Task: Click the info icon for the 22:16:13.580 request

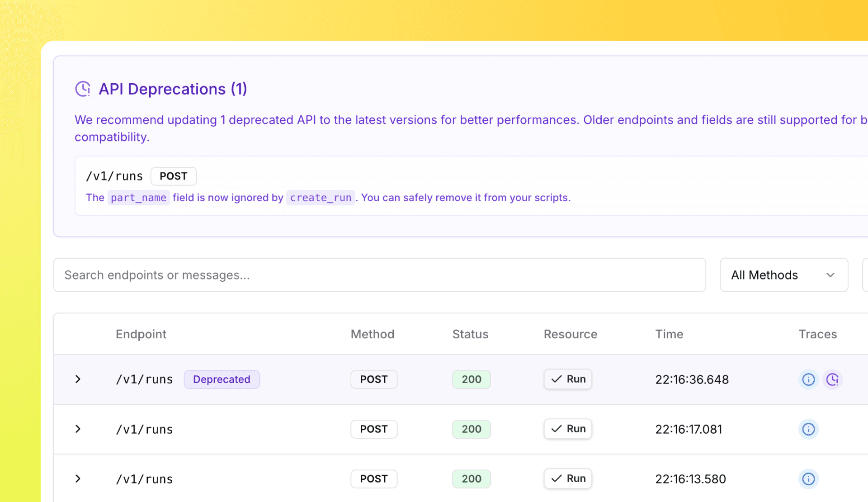Action: pyautogui.click(x=808, y=479)
